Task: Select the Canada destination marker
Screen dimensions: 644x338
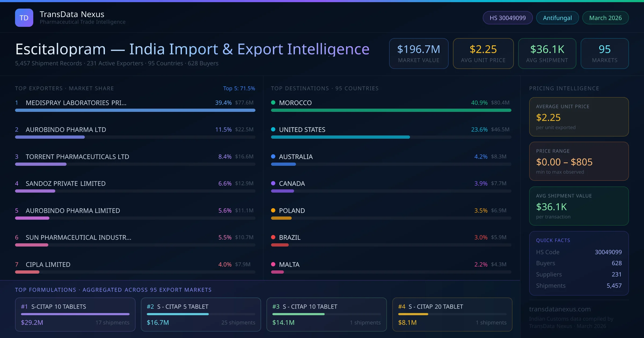Action: coord(273,183)
